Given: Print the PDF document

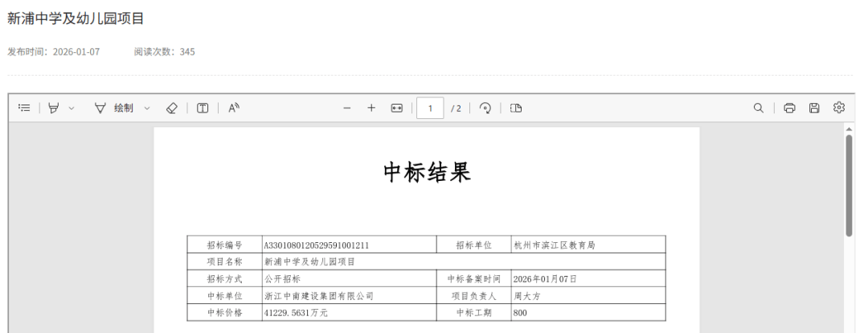Looking at the screenshot, I should pyautogui.click(x=789, y=108).
